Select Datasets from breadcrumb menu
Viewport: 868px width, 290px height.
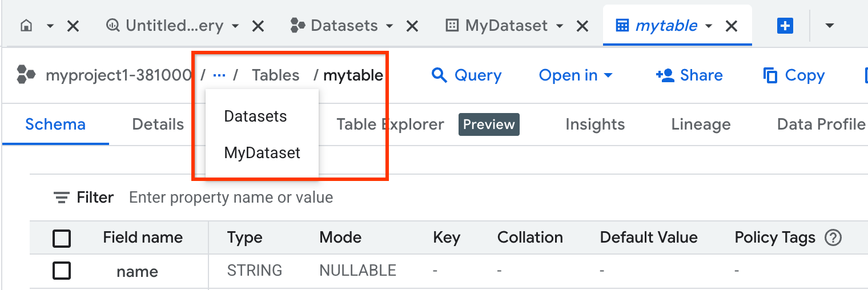[255, 116]
